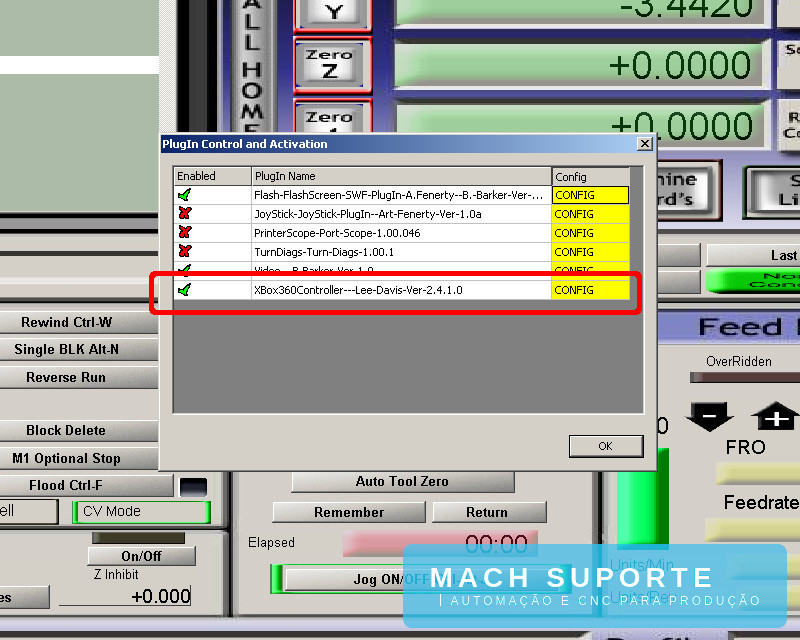This screenshot has height=640, width=800.
Task: Click Rewind Ctrl-W button
Action: tap(78, 323)
